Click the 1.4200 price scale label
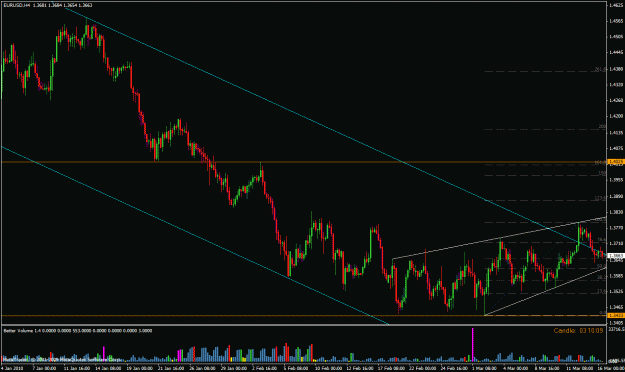625x372 pixels. [616, 116]
